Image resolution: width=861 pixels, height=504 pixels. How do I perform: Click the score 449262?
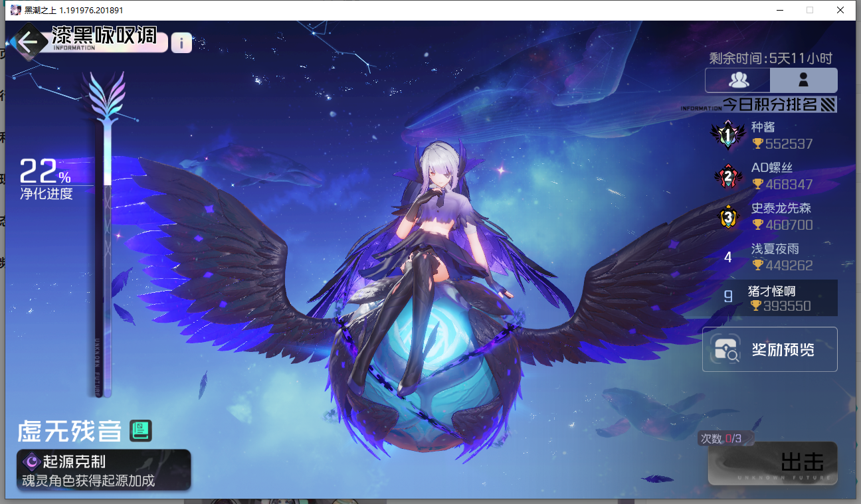tap(789, 266)
